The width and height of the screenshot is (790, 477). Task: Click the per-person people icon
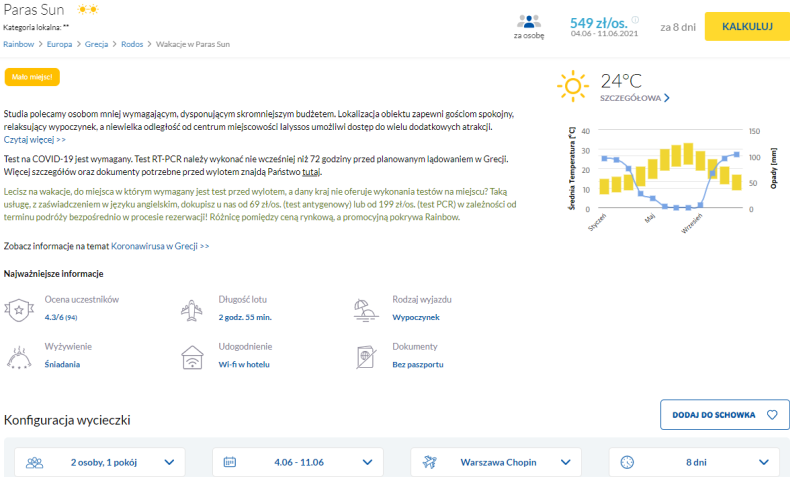[x=529, y=22]
